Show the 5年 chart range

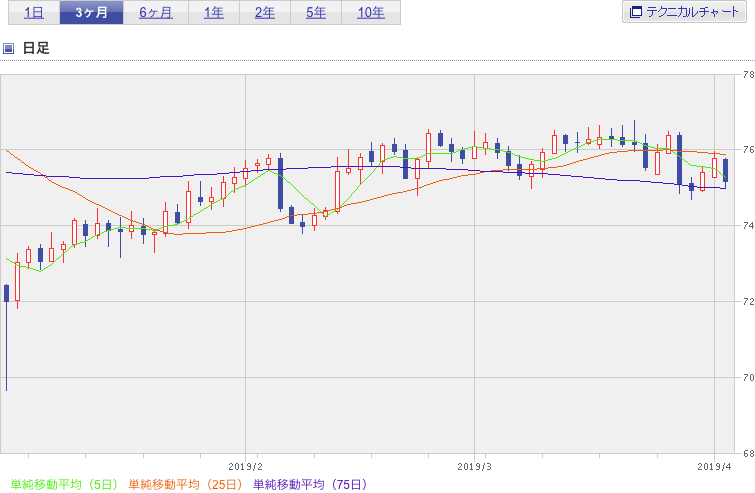[316, 13]
